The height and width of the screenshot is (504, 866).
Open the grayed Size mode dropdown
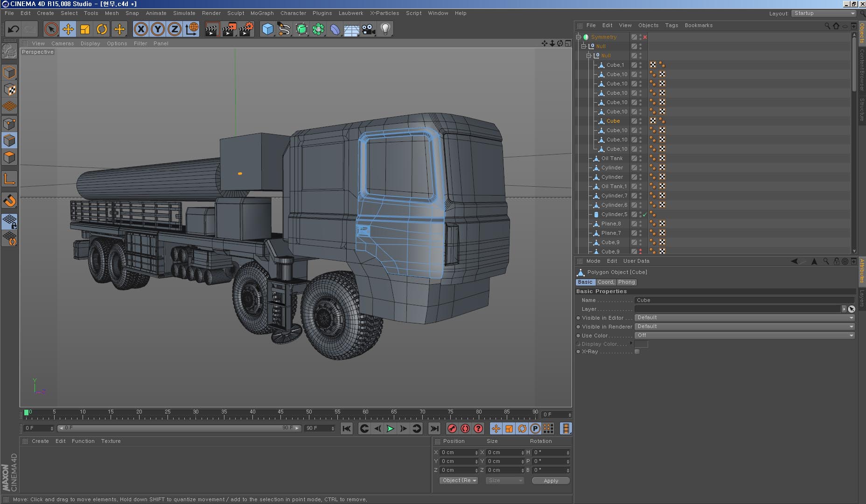coord(504,481)
